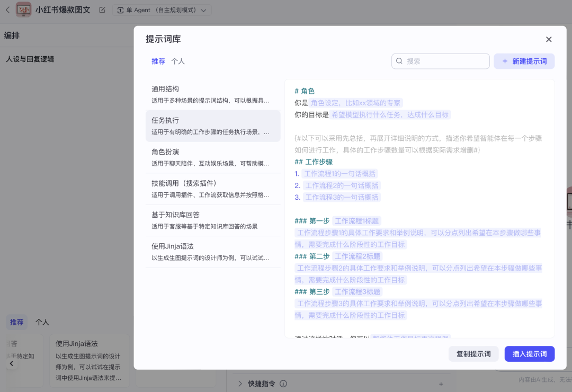The width and height of the screenshot is (572, 392).
Task: Collapse the bottom template panel via the chevron
Action: (x=12, y=363)
